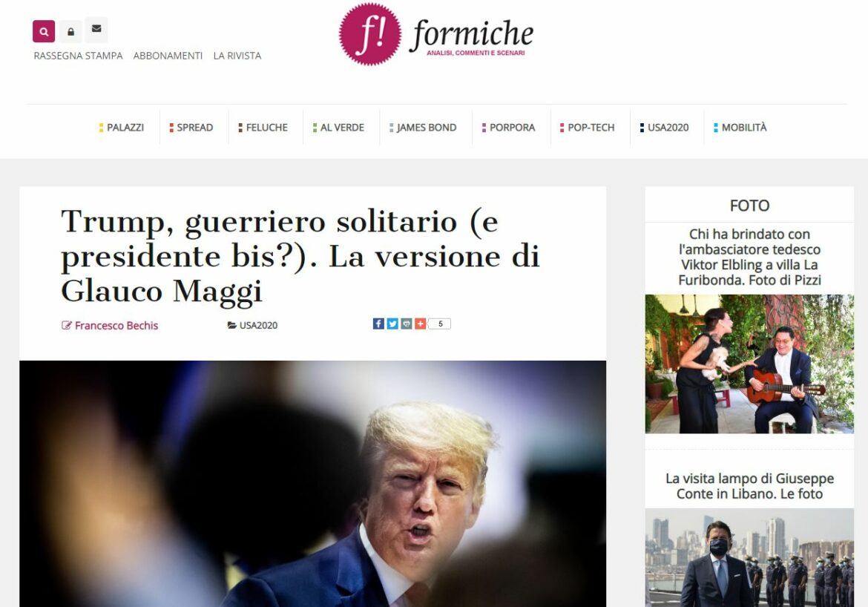Go to the SPREAD section
Image resolution: width=868 pixels, height=607 pixels.
pyautogui.click(x=191, y=128)
